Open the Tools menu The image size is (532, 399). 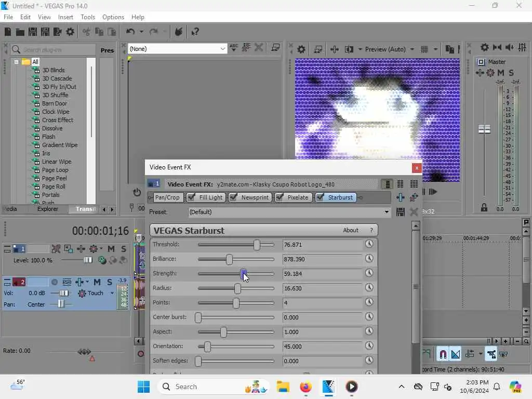[x=88, y=17]
